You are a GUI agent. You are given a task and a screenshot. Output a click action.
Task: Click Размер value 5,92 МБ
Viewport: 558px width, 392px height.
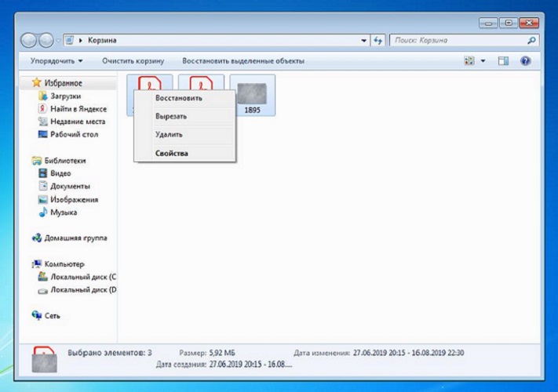(222, 353)
